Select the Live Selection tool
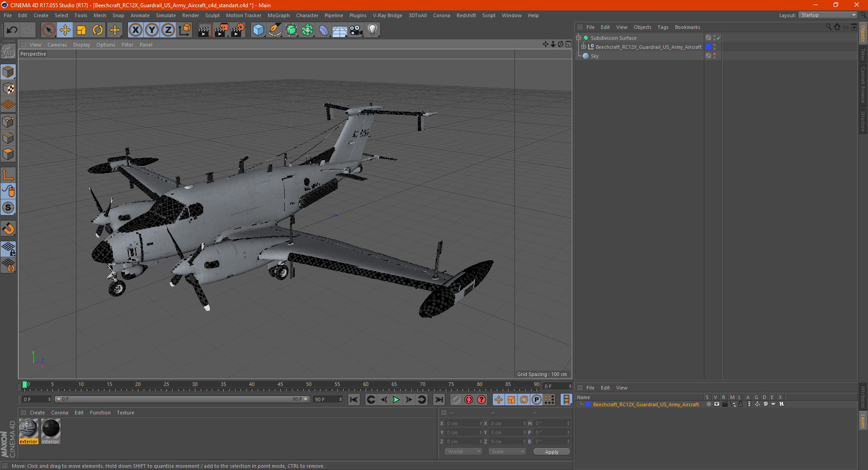 pyautogui.click(x=48, y=30)
